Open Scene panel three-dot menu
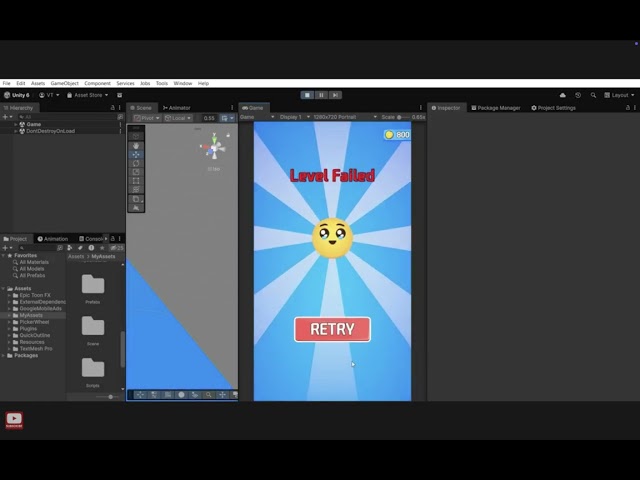Viewport: 640px width, 480px height. pos(232,108)
